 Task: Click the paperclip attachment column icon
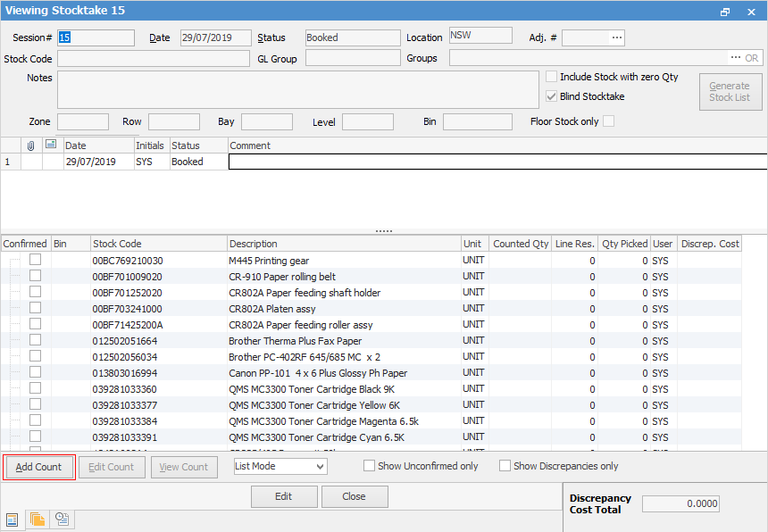tap(30, 145)
